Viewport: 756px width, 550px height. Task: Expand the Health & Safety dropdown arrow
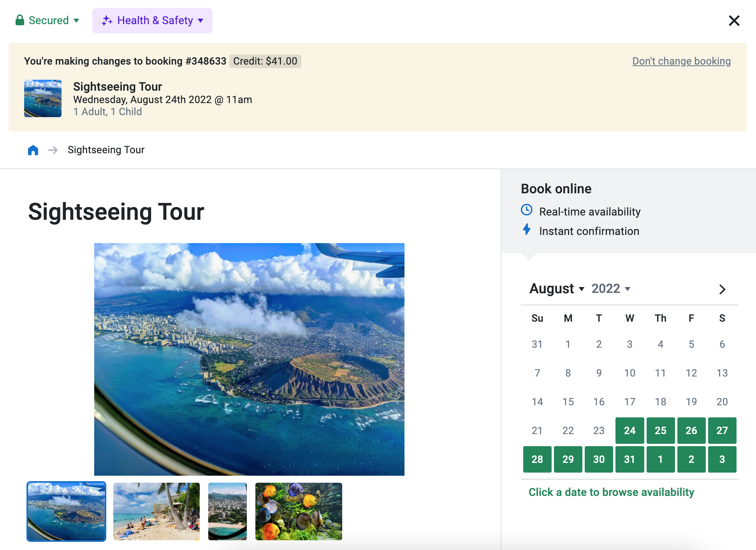click(x=200, y=21)
